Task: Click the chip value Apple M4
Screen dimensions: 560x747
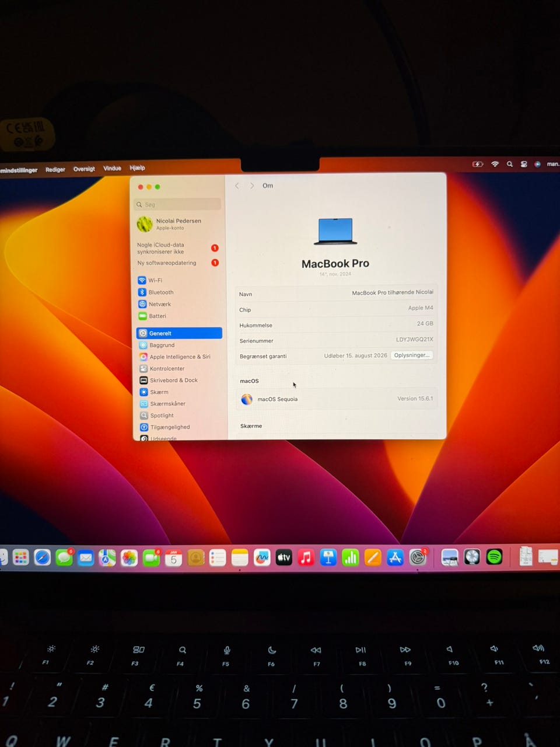Action: (x=421, y=308)
